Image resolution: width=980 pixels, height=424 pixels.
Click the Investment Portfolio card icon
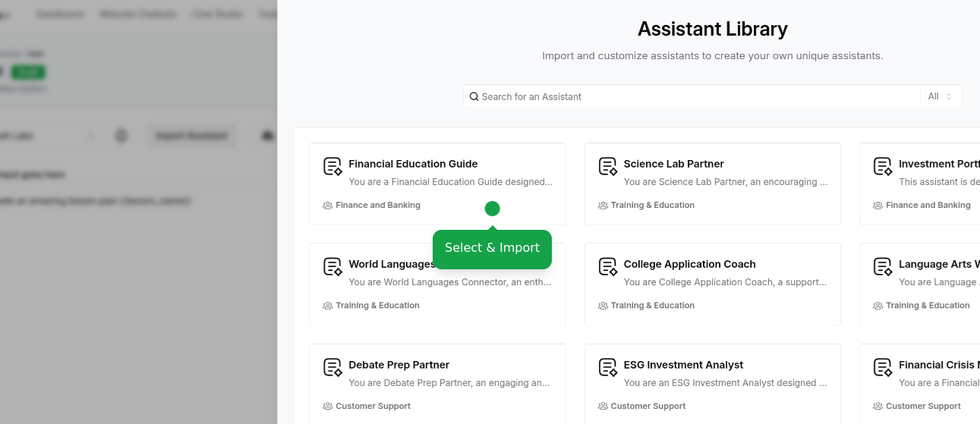[x=883, y=166]
